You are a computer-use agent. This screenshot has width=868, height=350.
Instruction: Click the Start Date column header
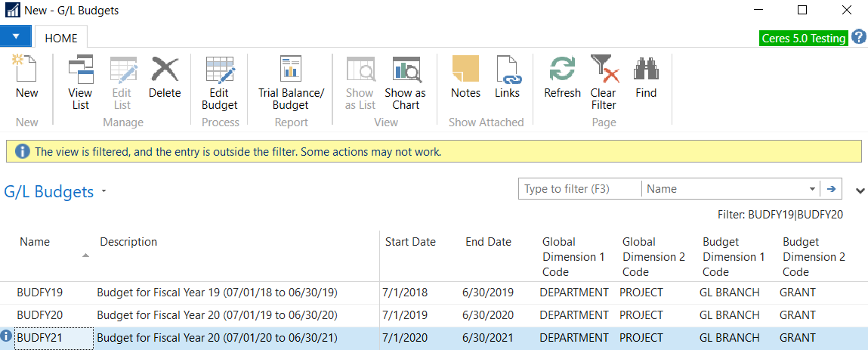(x=410, y=242)
